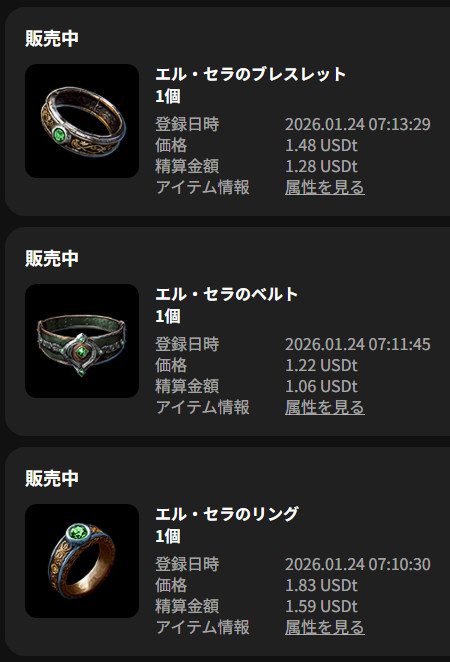Viewport: 450px width, 662px height.
Task: Click the 1.59 USDt settlement amount
Action: (x=321, y=606)
